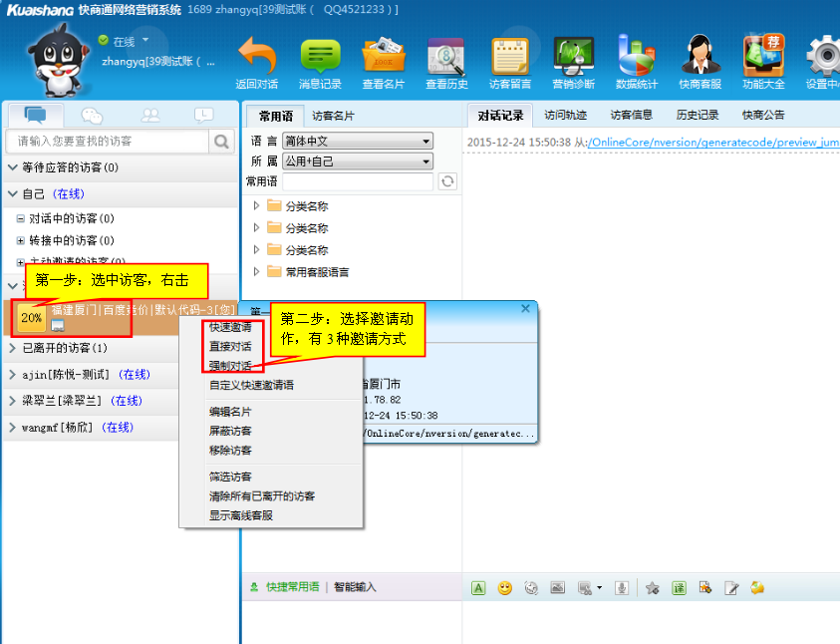
Task: Refresh the 常用语 phrase list
Action: [447, 181]
